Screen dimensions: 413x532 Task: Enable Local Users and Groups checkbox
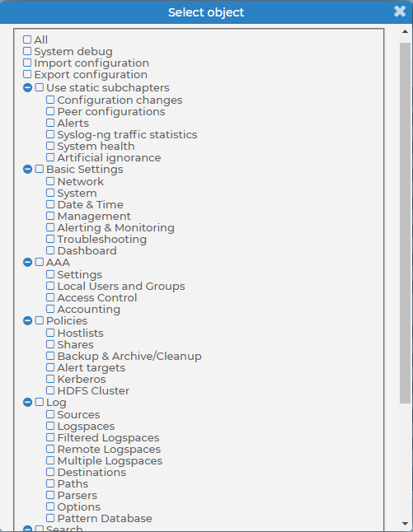50,286
